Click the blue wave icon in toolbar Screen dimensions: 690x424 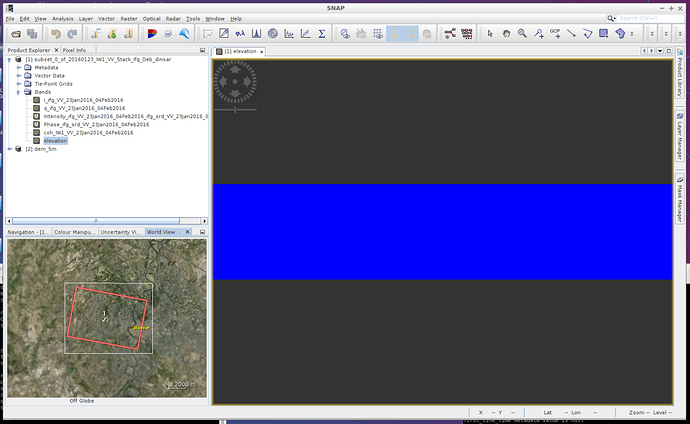[184, 34]
